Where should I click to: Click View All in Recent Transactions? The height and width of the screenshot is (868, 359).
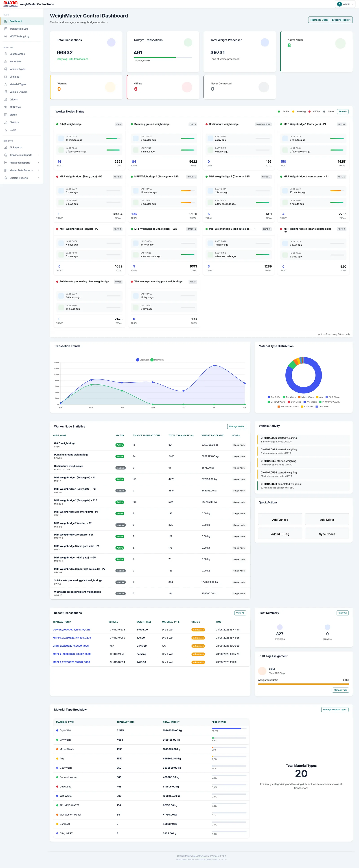(x=240, y=613)
